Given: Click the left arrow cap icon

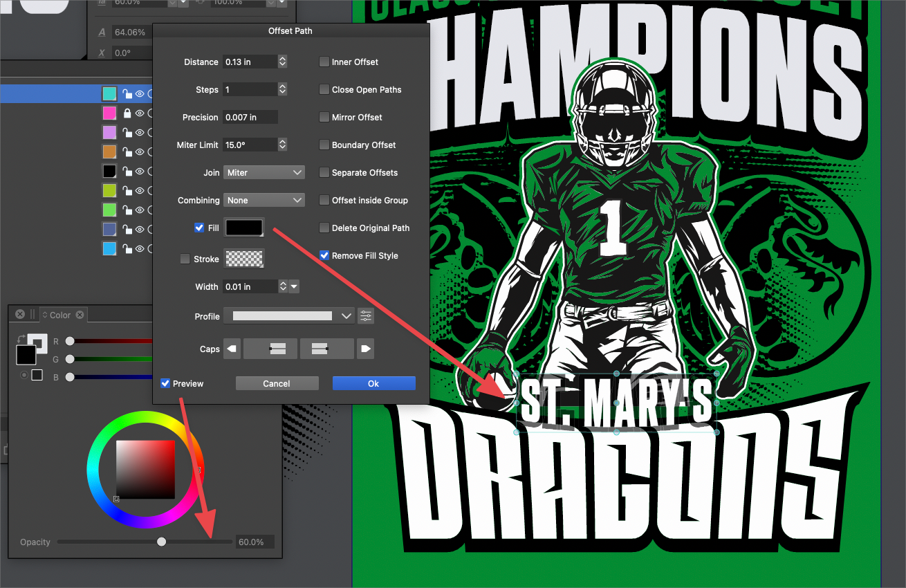Looking at the screenshot, I should click(x=232, y=349).
